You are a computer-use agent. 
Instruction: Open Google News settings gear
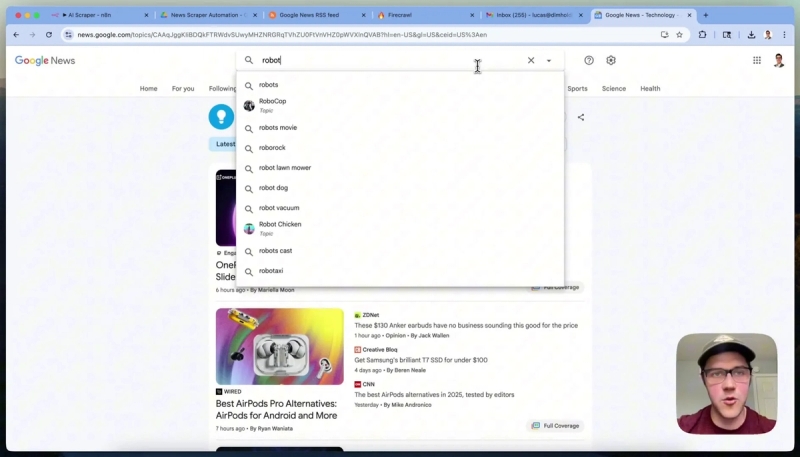pyautogui.click(x=611, y=60)
